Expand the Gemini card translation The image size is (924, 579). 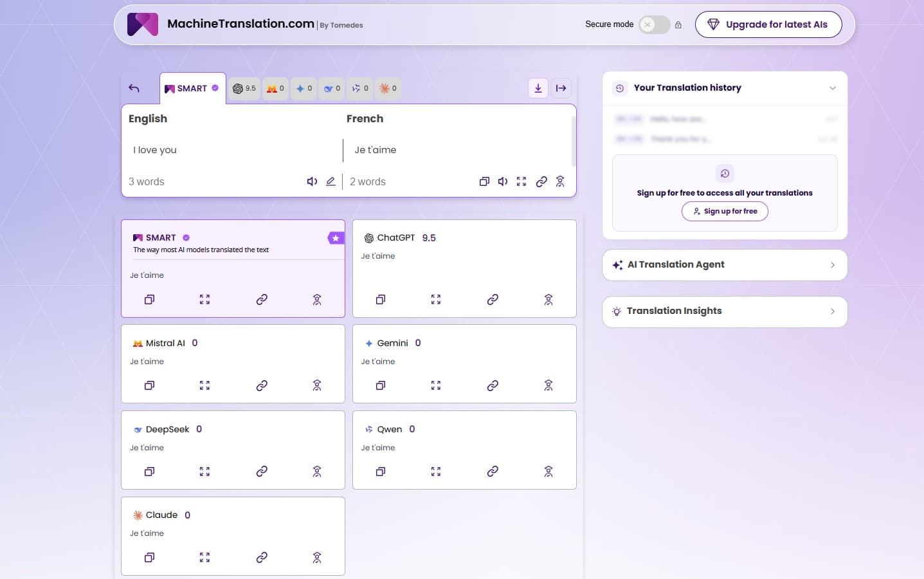[x=436, y=385]
